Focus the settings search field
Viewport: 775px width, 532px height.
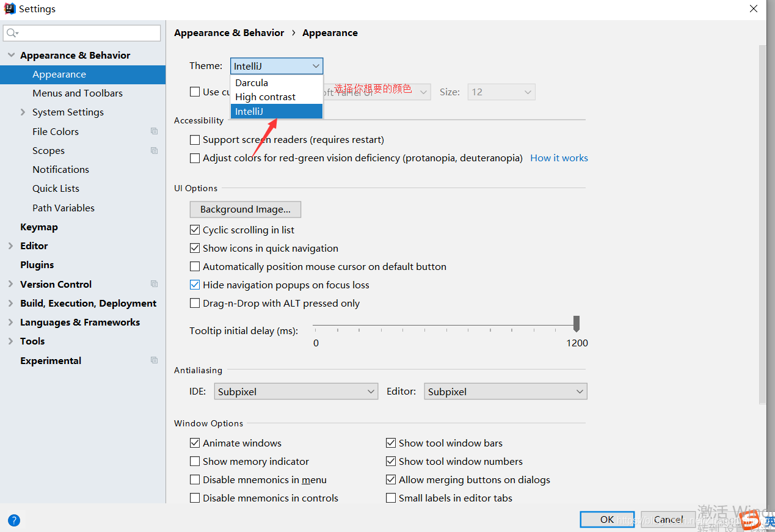82,33
